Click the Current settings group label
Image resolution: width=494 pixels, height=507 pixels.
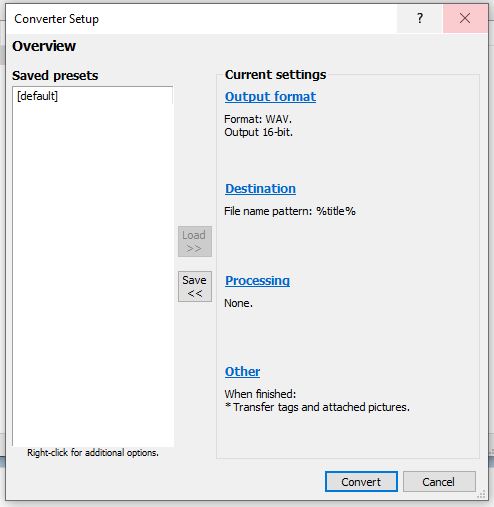point(276,75)
